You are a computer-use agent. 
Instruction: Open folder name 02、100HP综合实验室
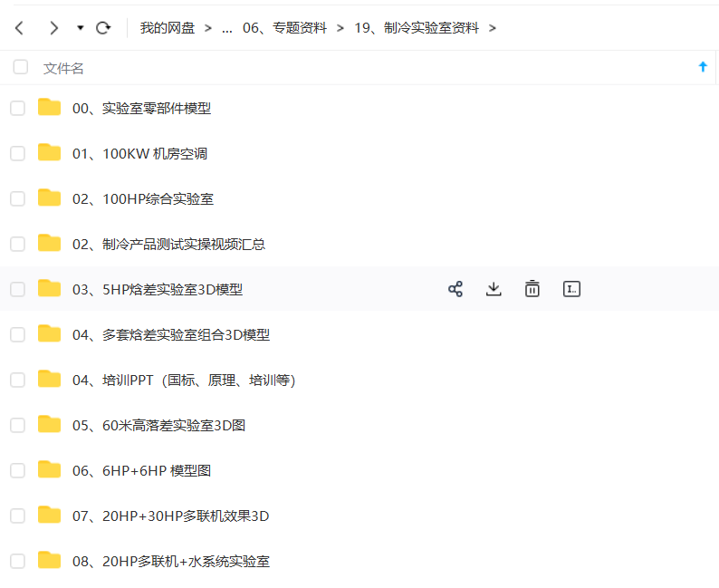(x=143, y=198)
